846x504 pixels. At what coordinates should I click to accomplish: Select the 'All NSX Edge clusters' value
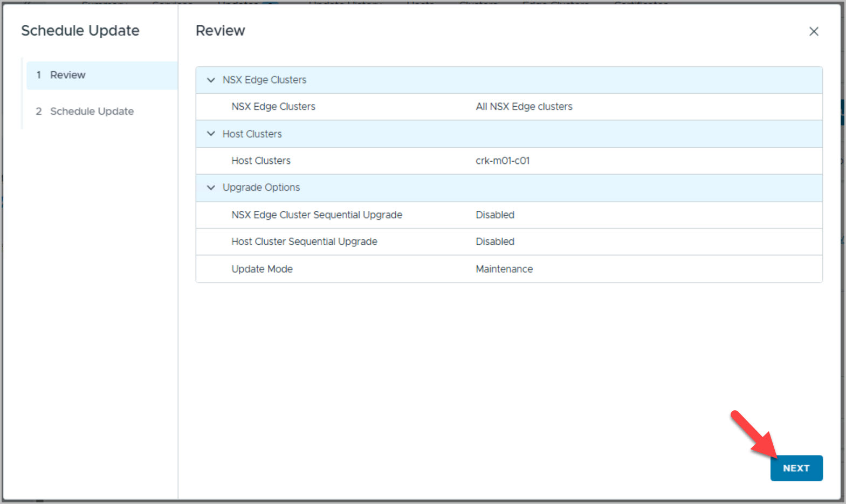pos(524,107)
